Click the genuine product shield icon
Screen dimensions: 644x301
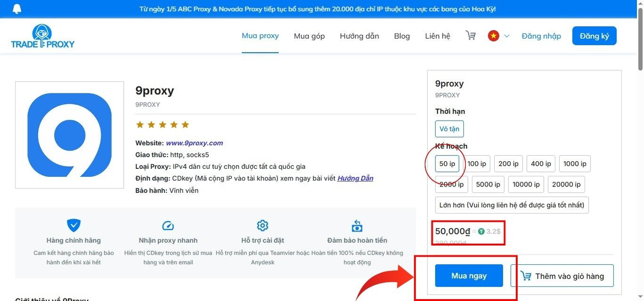pos(73,225)
